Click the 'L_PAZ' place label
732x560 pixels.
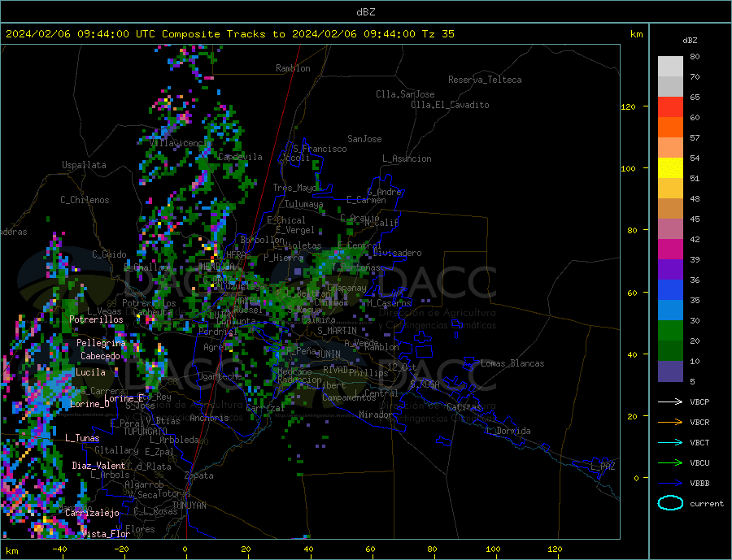603,467
